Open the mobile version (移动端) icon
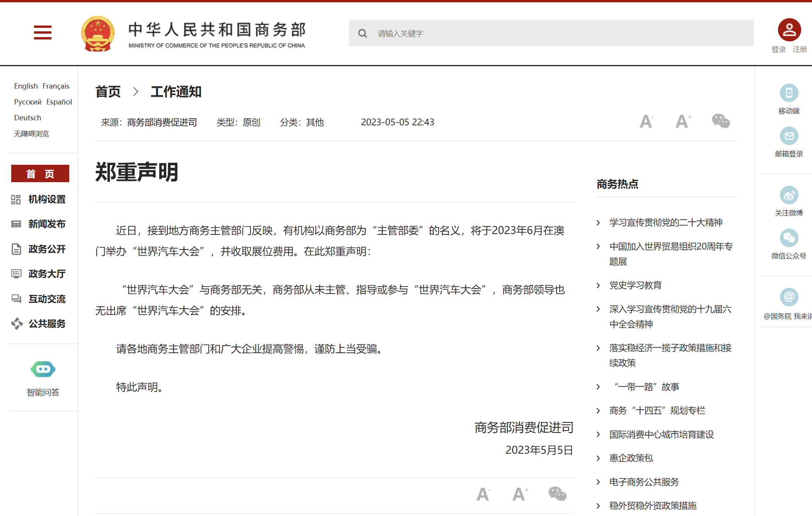 pyautogui.click(x=789, y=93)
